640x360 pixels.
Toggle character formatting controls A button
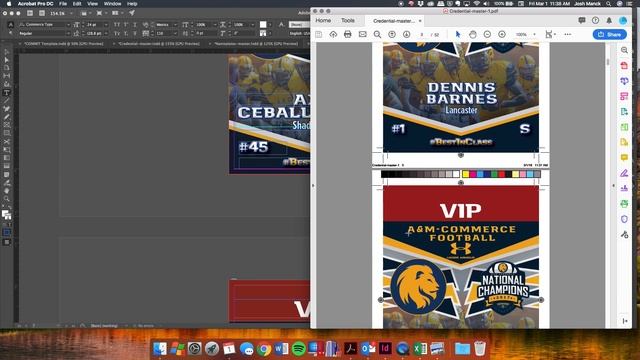[x=11, y=24]
